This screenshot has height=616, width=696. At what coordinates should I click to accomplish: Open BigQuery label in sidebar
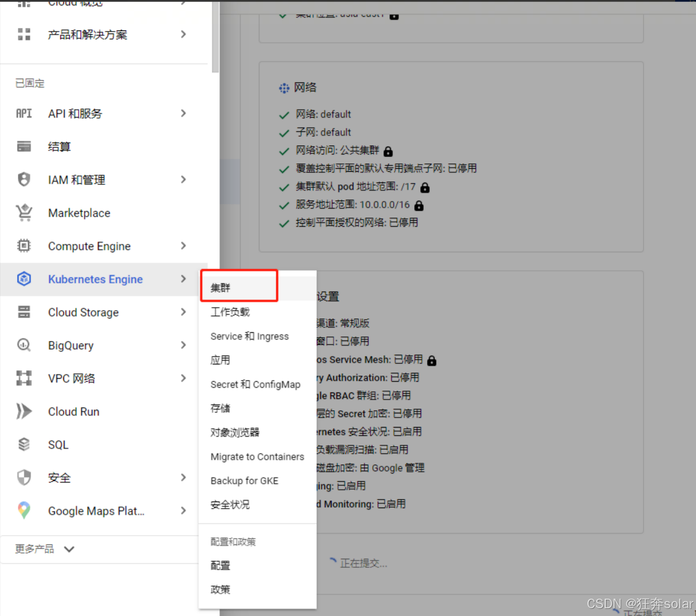coord(70,345)
